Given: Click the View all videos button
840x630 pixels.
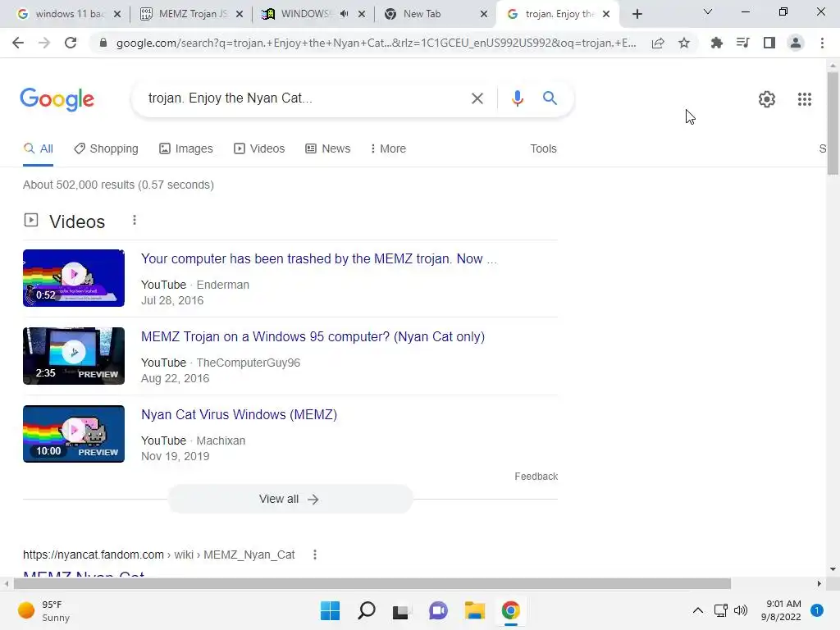Looking at the screenshot, I should [290, 500].
